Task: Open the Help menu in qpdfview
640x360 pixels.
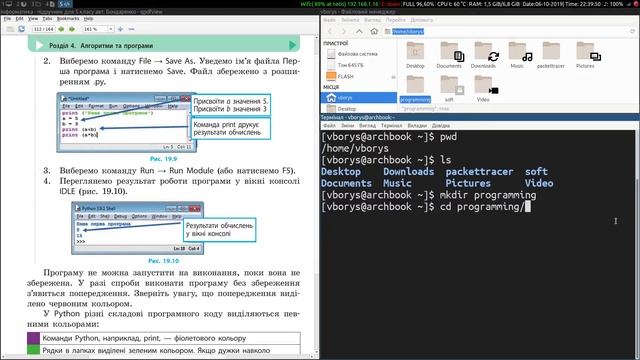Action: [88, 19]
